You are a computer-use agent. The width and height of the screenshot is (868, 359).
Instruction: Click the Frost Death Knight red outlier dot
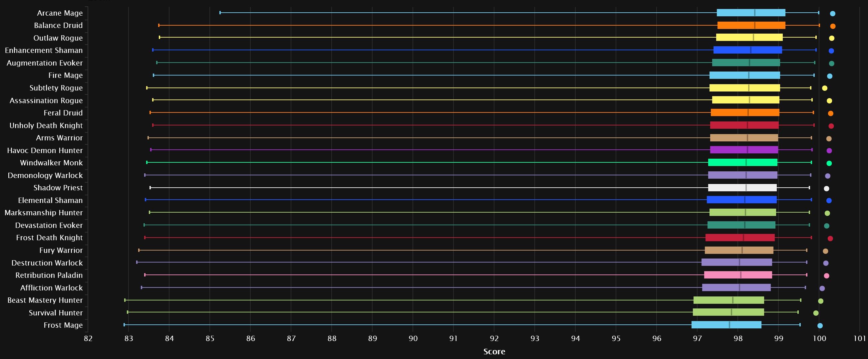point(830,239)
